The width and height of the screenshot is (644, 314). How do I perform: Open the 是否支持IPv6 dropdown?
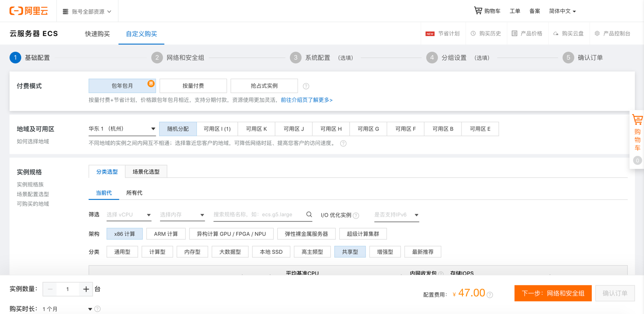[396, 215]
